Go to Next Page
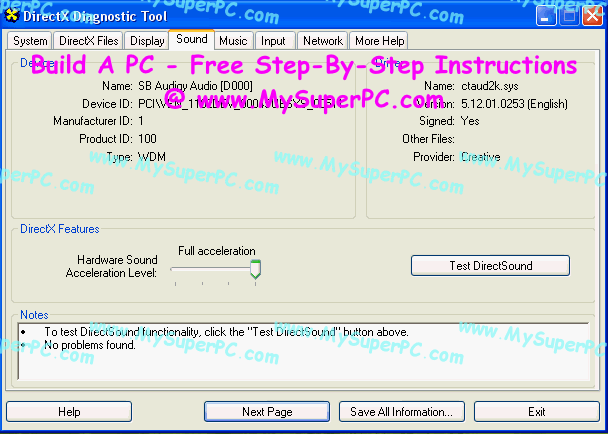 267,412
